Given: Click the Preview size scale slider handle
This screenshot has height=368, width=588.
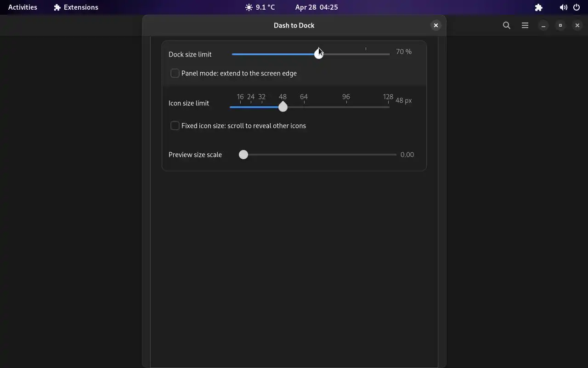Looking at the screenshot, I should point(243,155).
